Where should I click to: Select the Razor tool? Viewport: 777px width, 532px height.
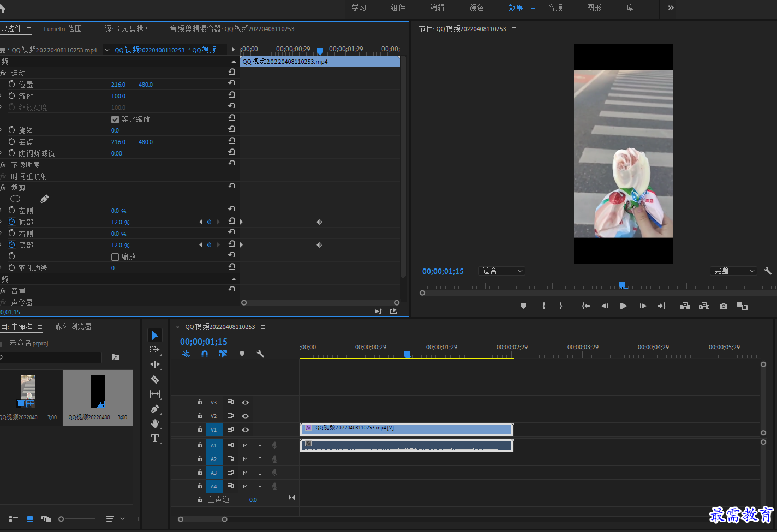click(155, 379)
